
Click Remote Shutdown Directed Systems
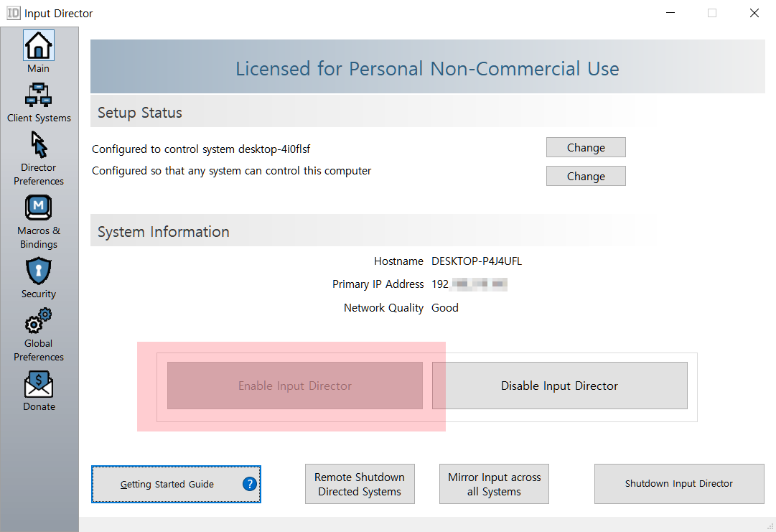[x=360, y=484]
